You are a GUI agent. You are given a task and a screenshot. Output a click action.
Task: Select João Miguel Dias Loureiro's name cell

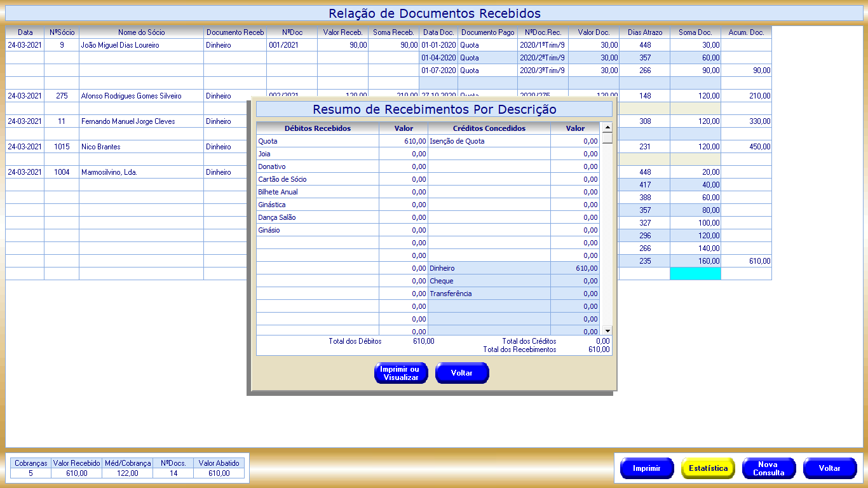[141, 45]
